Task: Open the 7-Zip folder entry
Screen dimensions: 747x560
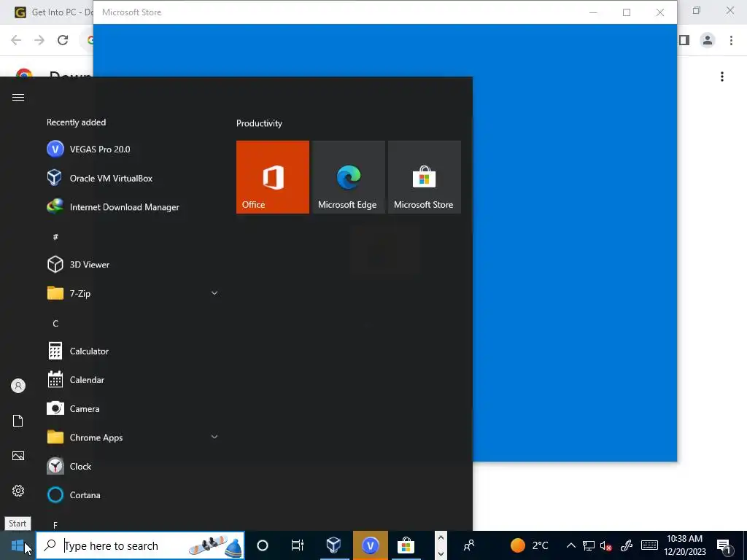Action: click(132, 293)
